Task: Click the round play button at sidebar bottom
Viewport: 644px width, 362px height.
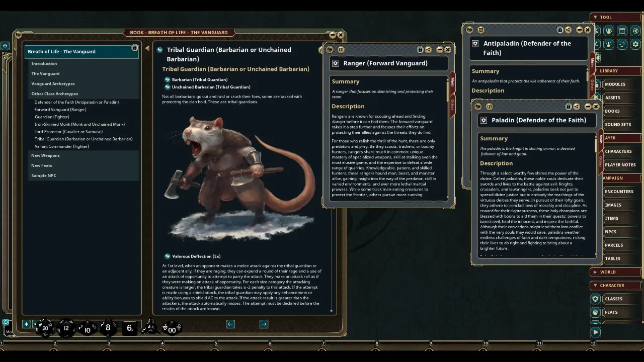Action: (x=595, y=332)
